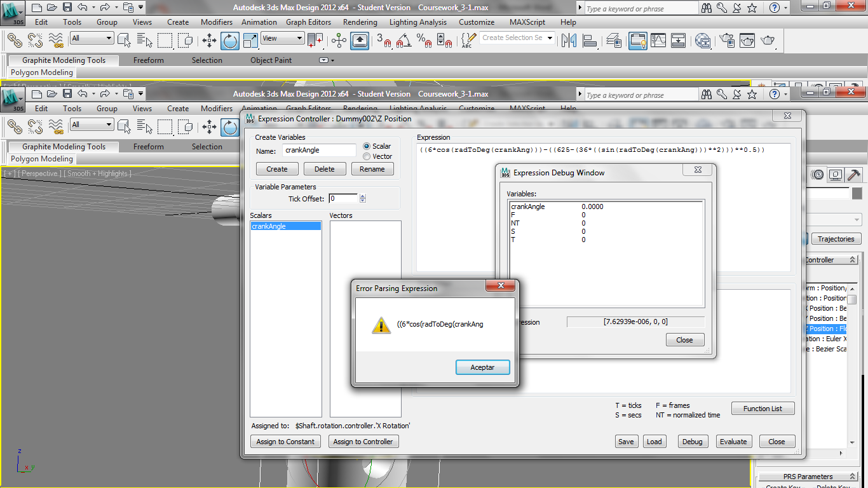Viewport: 868px width, 488px height.
Task: Open the Schematic View
Action: click(x=679, y=41)
